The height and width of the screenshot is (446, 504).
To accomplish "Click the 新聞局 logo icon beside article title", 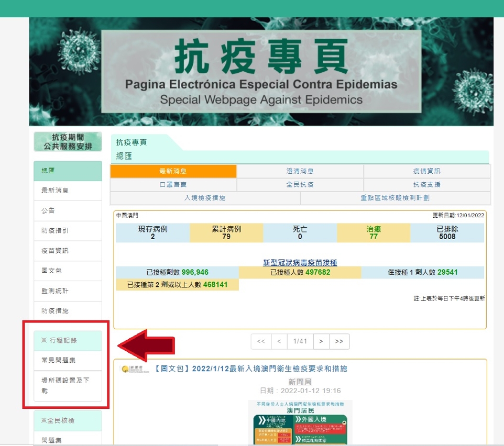I will tap(126, 369).
